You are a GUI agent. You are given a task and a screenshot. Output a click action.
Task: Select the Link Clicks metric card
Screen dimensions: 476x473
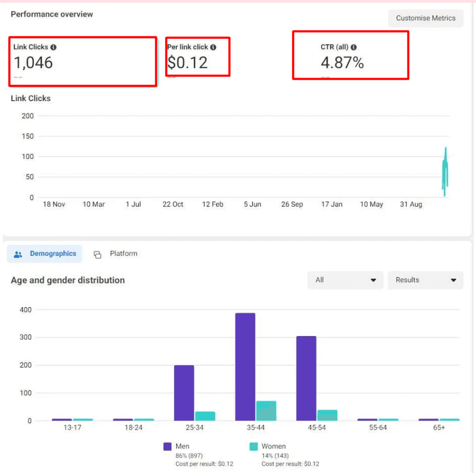click(x=83, y=61)
